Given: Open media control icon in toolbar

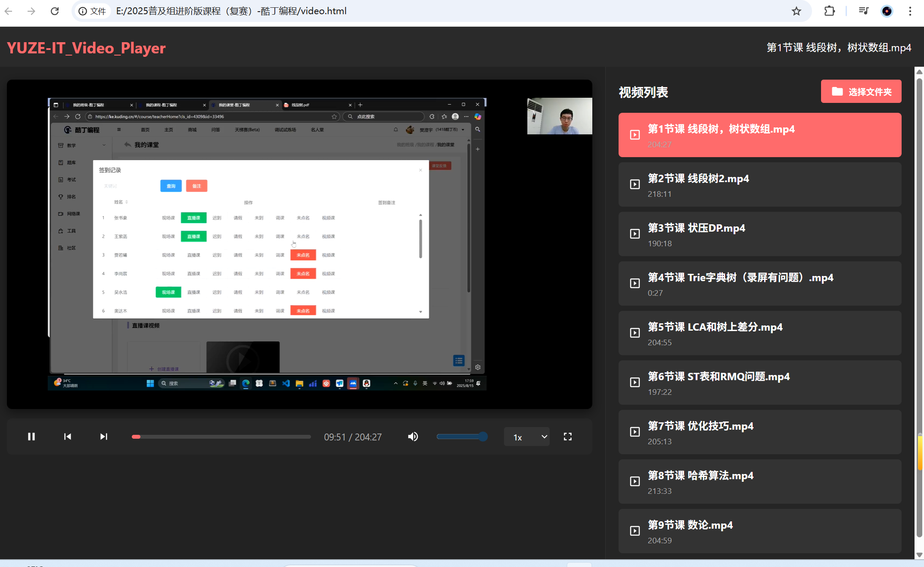Looking at the screenshot, I should (863, 11).
